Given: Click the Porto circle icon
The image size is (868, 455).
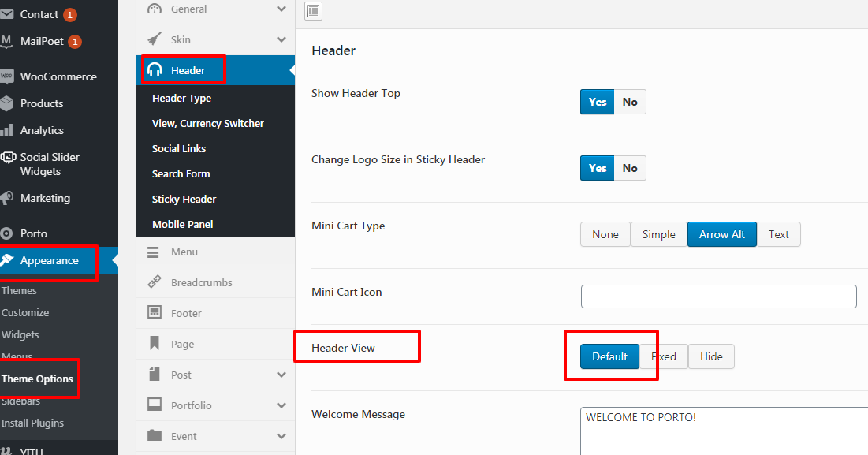Looking at the screenshot, I should point(6,233).
